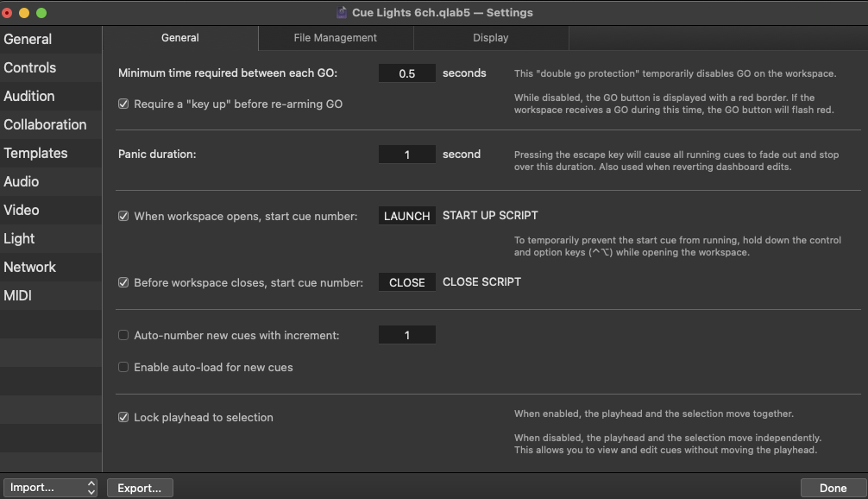Switch to the File Management tab
The width and height of the screenshot is (868, 499).
(x=335, y=38)
